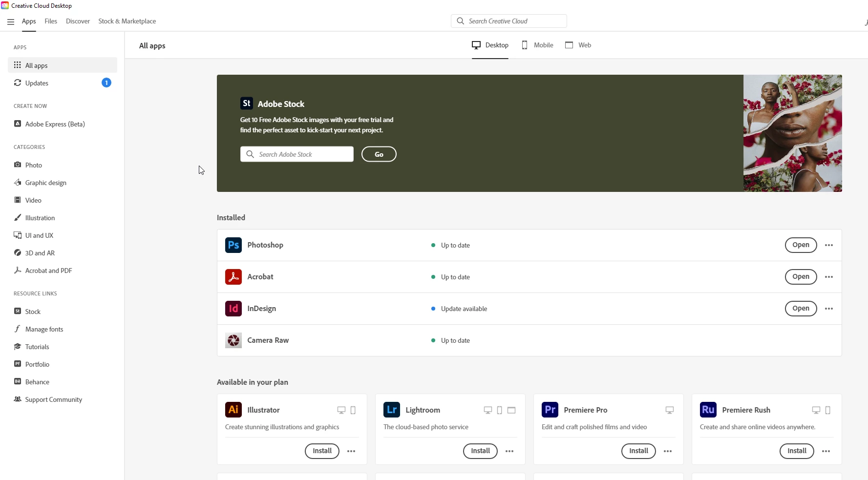
Task: Open more options for InDesign
Action: point(829,309)
